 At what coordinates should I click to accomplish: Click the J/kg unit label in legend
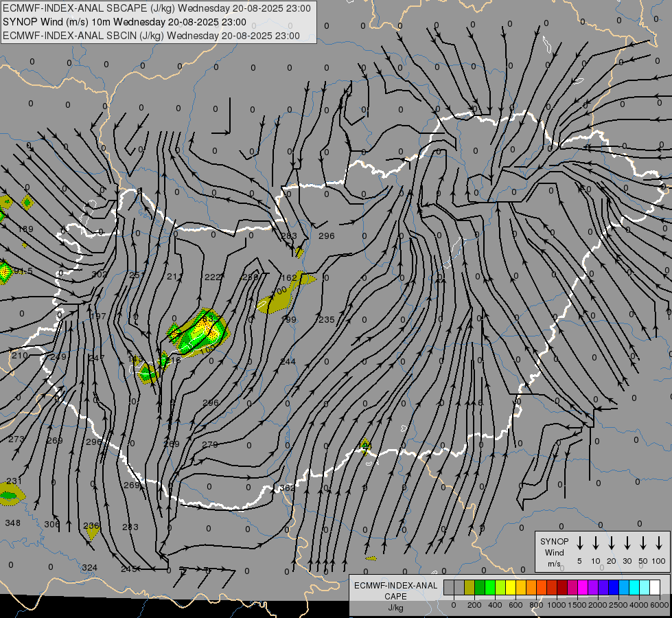(x=395, y=608)
